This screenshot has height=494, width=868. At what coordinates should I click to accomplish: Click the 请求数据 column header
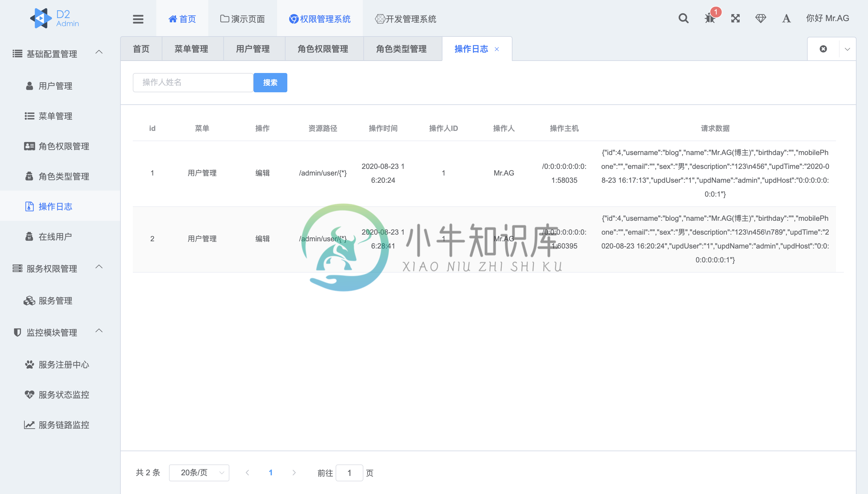[715, 128]
